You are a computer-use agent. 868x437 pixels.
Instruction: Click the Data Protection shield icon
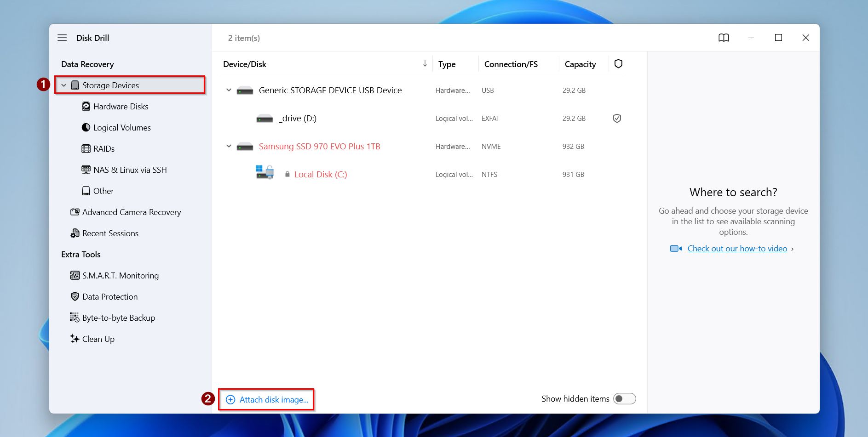(75, 296)
